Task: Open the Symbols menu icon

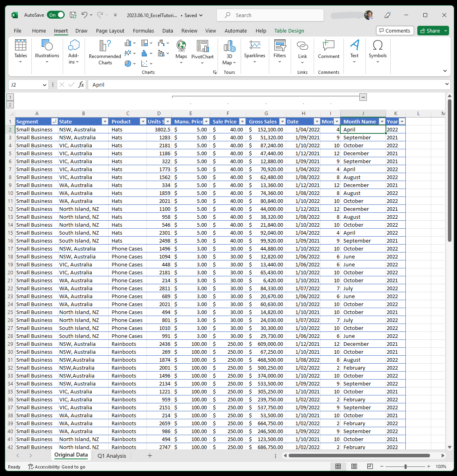Action: [377, 46]
